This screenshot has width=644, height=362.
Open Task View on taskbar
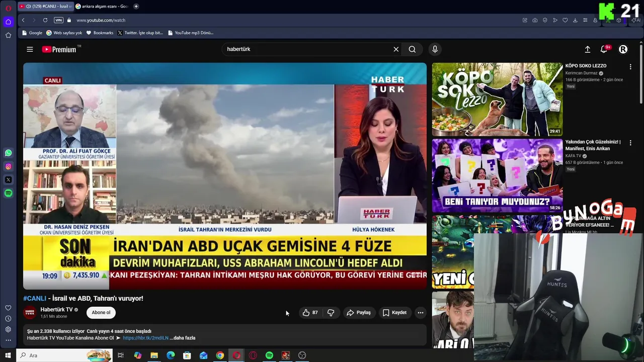point(121,355)
